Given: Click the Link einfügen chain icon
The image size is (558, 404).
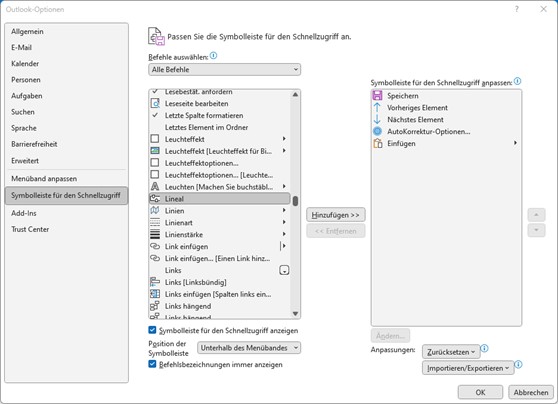Looking at the screenshot, I should [155, 246].
